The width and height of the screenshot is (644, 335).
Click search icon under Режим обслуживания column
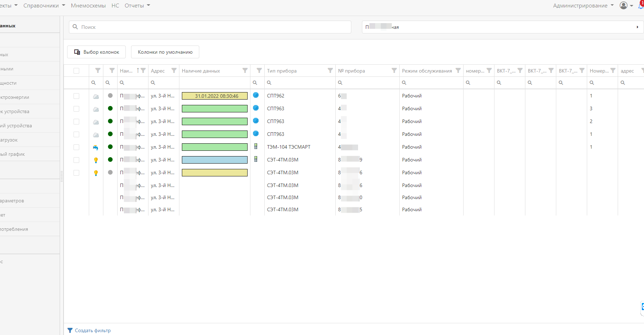click(x=404, y=83)
